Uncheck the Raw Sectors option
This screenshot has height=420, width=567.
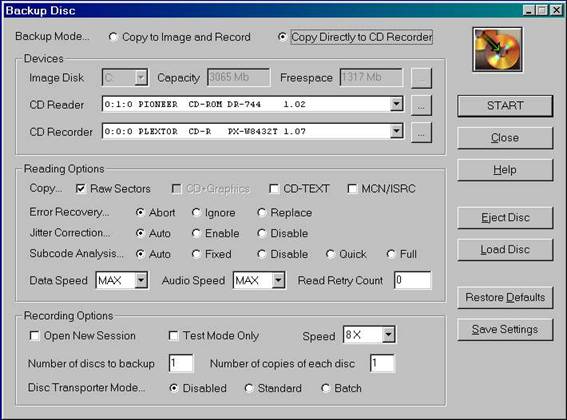click(81, 189)
